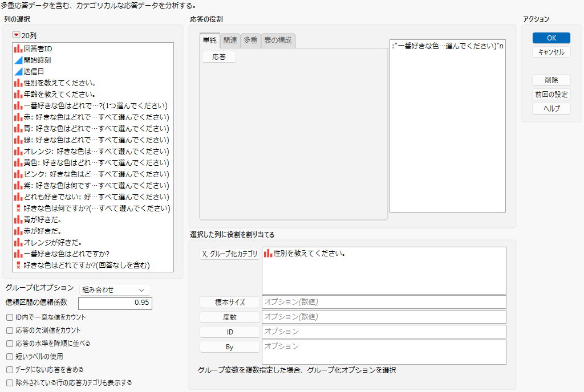The image size is (584, 392).
Task: Click the continuous icon beside 開始時刻
Action: 18,60
